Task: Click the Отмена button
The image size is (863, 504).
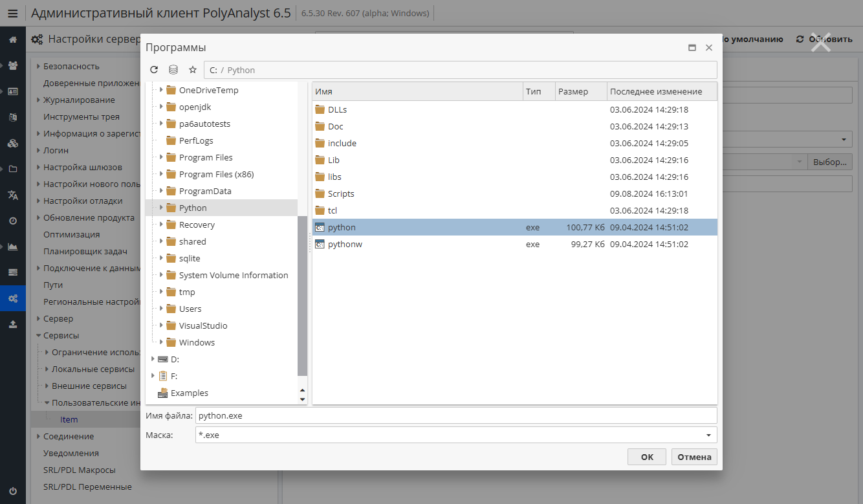Action: pyautogui.click(x=694, y=457)
